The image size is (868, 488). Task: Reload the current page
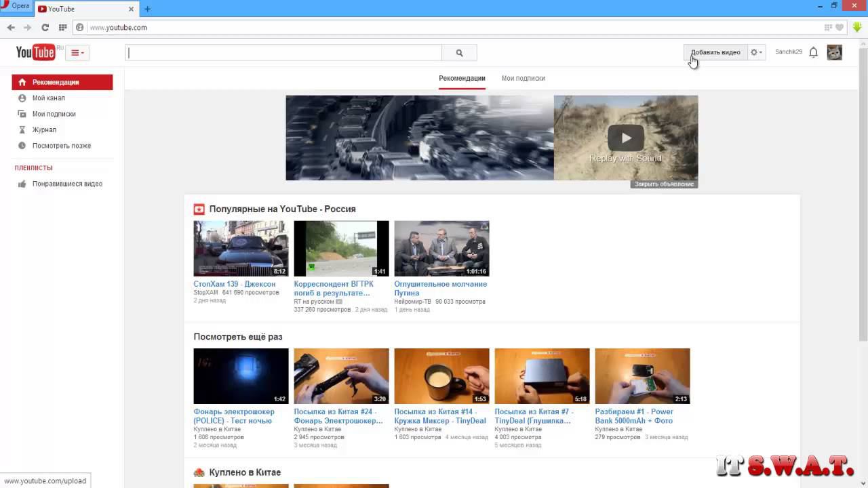45,28
